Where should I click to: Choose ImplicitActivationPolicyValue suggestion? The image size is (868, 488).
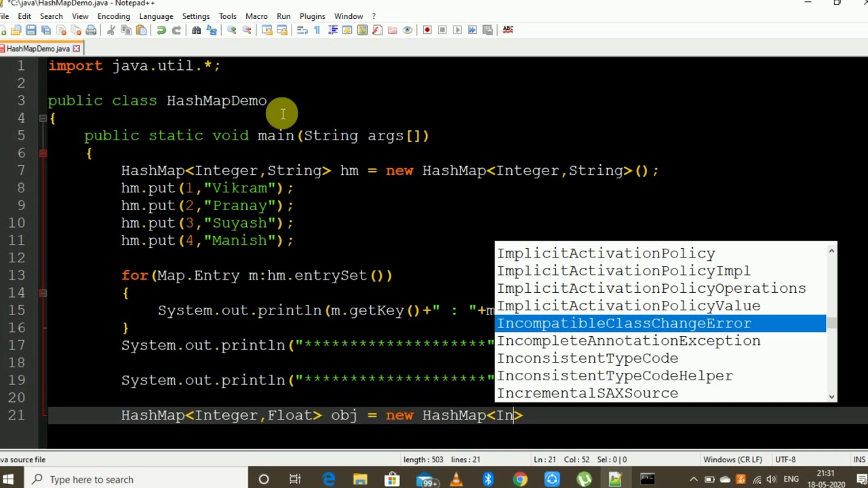point(661,306)
